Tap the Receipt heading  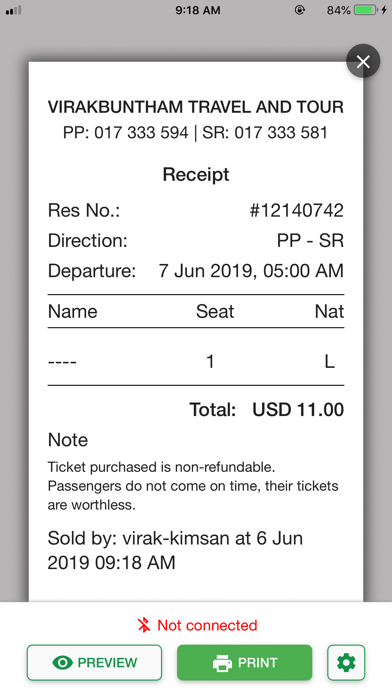(196, 174)
